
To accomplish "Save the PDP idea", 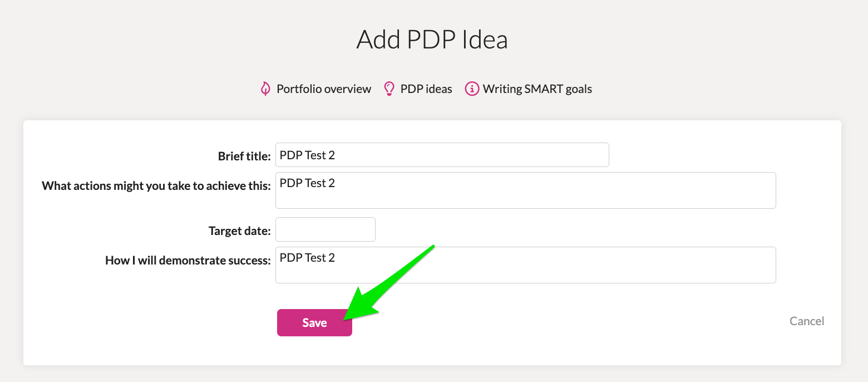I will pos(314,323).
